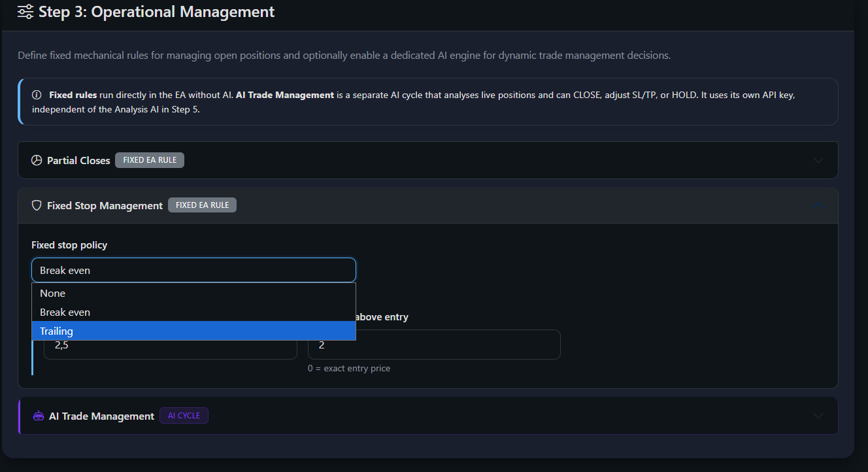868x472 pixels.
Task: Click the Fixed Stop Management header title
Action: [x=105, y=205]
